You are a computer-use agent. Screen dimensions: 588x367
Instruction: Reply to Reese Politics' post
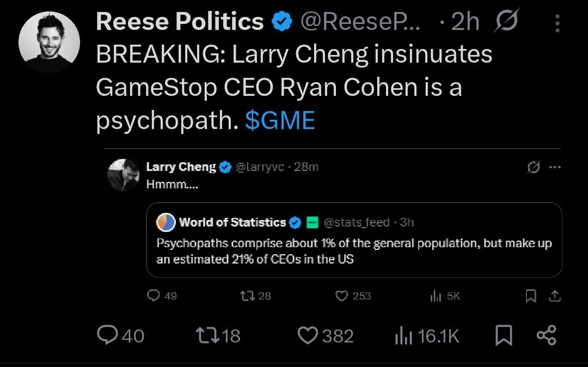coord(107,335)
